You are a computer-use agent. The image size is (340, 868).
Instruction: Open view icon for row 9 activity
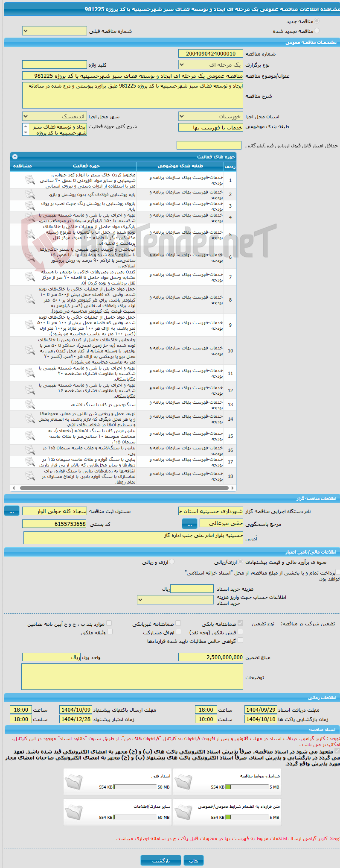[29, 325]
